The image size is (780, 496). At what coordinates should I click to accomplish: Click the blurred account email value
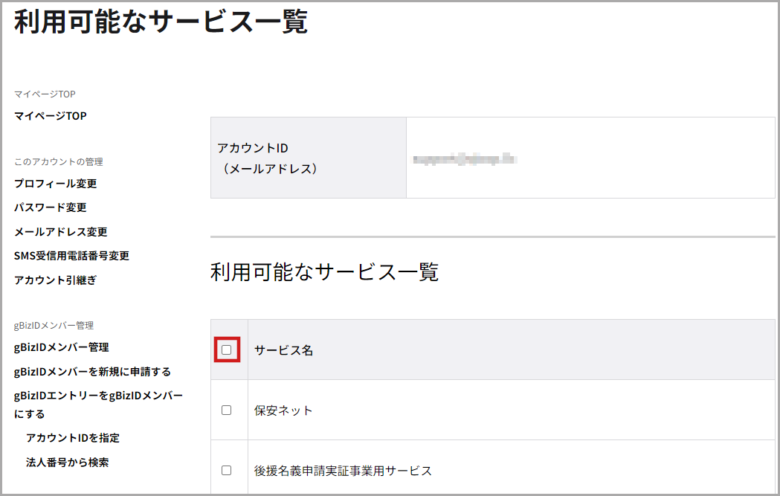tap(465, 159)
